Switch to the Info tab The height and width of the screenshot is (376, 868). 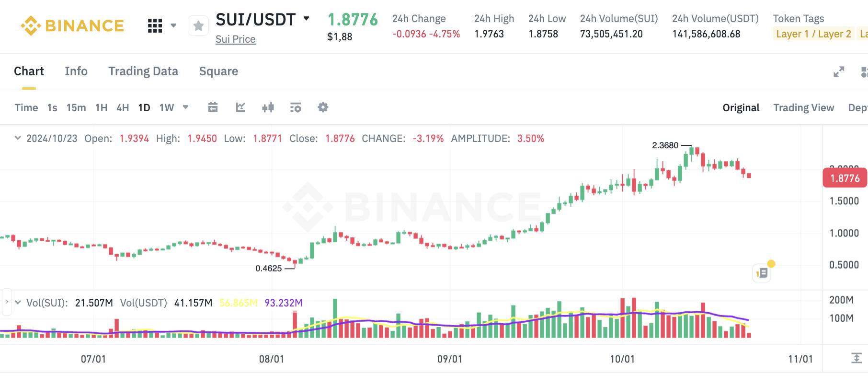point(76,71)
